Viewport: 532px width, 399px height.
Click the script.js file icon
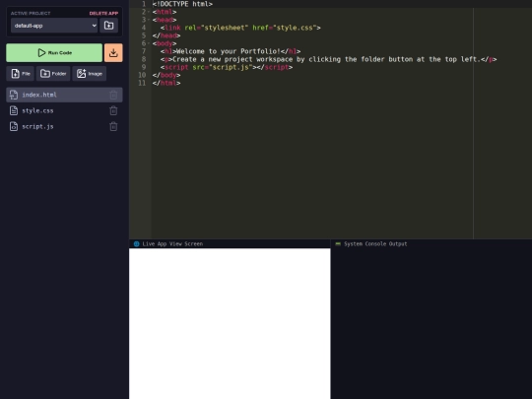[14, 126]
